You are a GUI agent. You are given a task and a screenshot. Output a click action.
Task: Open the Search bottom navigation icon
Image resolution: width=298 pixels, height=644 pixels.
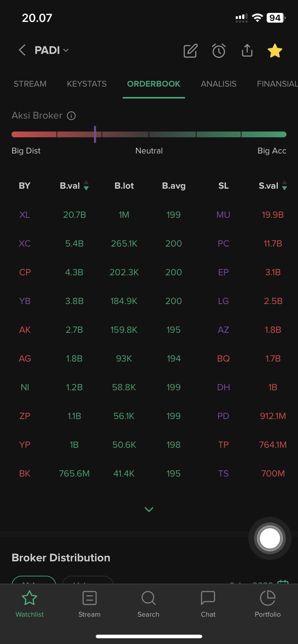(x=148, y=604)
